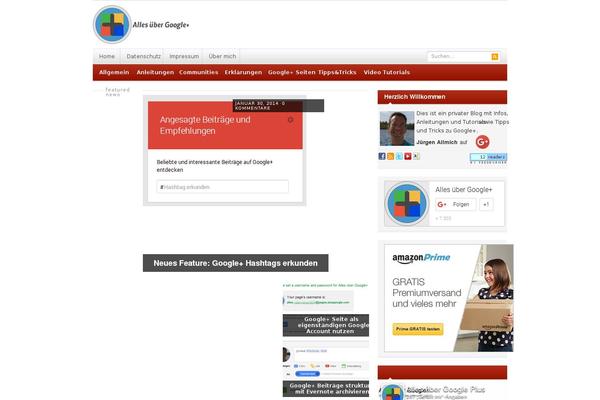Image resolution: width=600 pixels, height=400 pixels.
Task: Select the Allgemein category
Action: pyautogui.click(x=114, y=72)
